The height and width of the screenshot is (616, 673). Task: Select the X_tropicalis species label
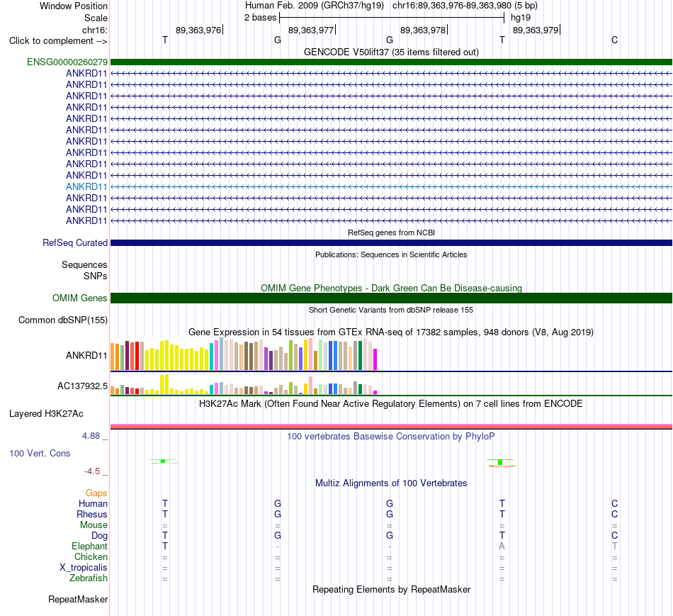tap(84, 568)
